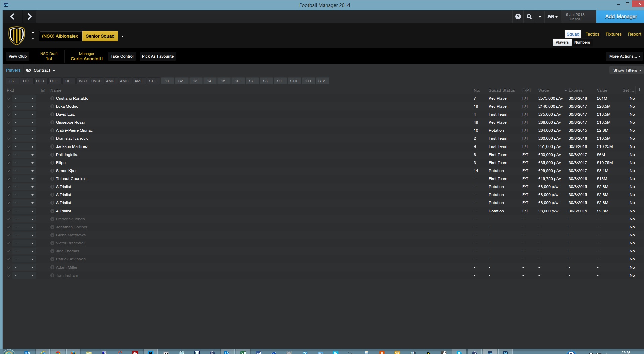This screenshot has height=354, width=644.
Task: Toggle picked checkmark for David Luiz
Action: click(9, 114)
